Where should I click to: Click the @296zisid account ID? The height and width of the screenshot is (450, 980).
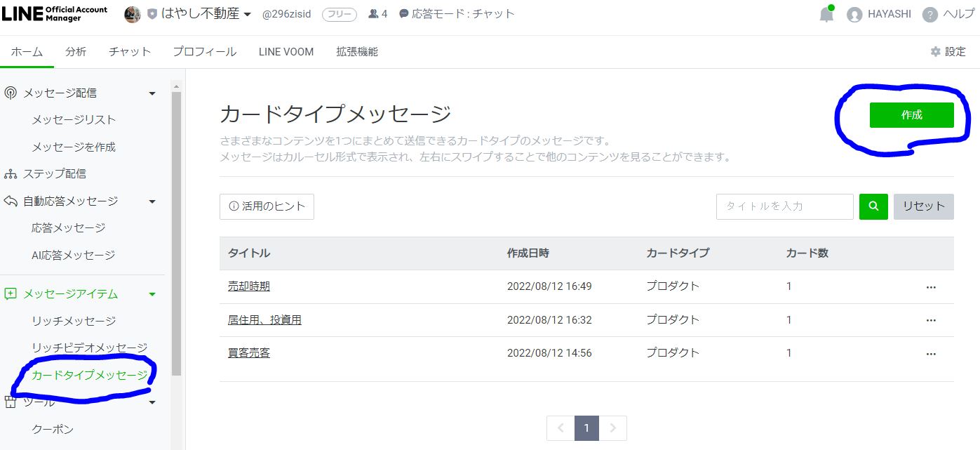(x=288, y=14)
